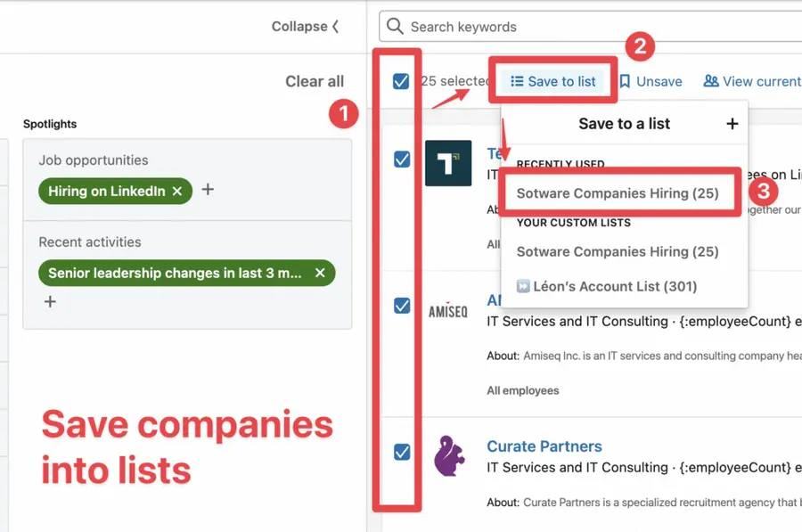
Task: Click Clear all to reset filters
Action: [x=314, y=81]
